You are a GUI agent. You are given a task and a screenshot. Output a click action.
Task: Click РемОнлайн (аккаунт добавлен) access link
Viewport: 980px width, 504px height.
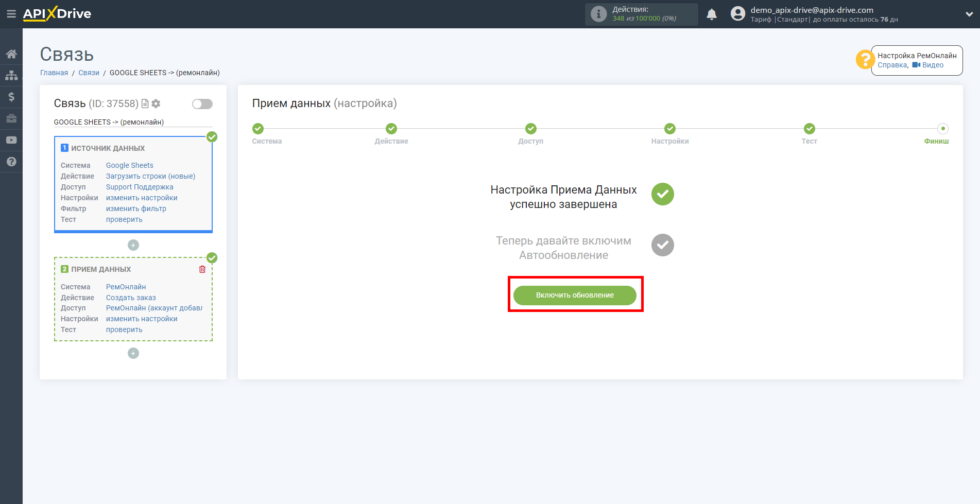click(154, 308)
